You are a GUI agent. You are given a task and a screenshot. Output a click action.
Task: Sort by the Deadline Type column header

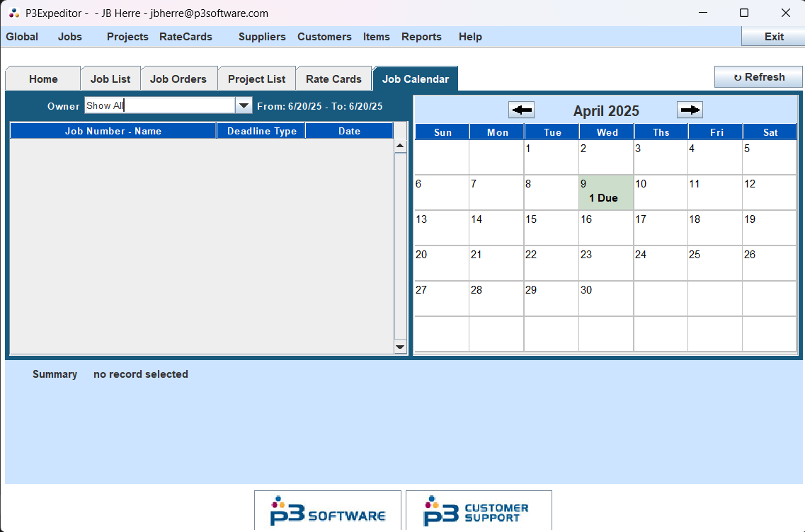click(x=261, y=131)
